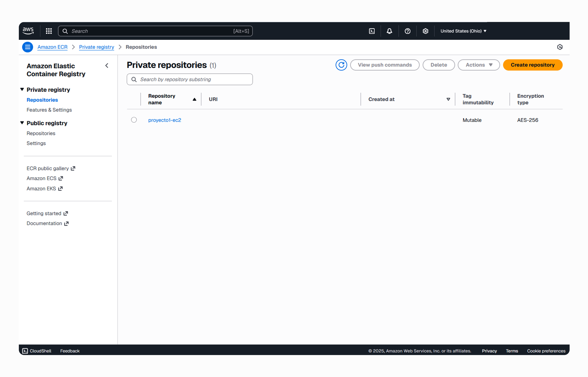Open the AWS home logo
Screen dimensions: 588x377
(x=28, y=31)
